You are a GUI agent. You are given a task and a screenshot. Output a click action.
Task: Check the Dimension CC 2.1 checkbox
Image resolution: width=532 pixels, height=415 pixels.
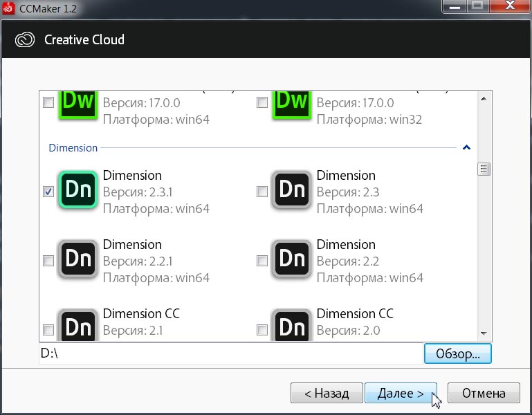pos(48,329)
